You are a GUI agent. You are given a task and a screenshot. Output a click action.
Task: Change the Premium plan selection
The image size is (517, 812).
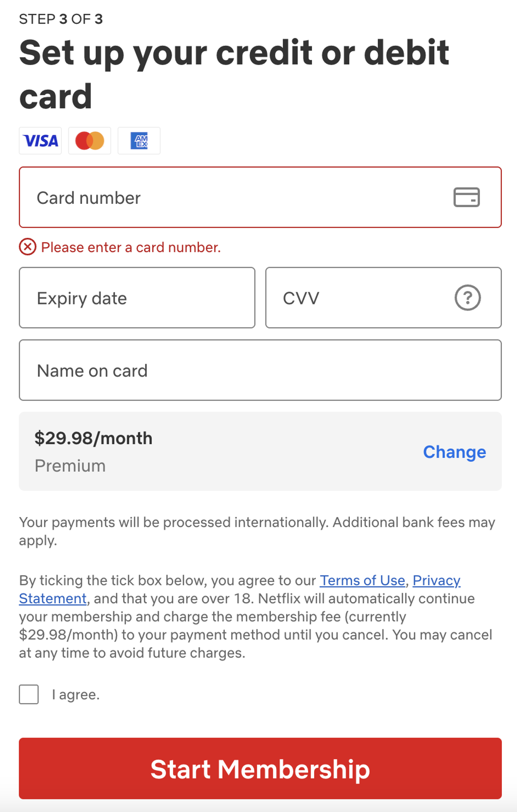(455, 452)
